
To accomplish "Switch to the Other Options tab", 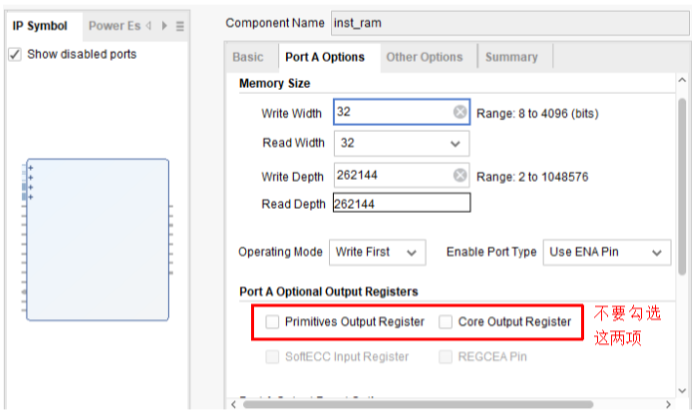I will point(424,57).
